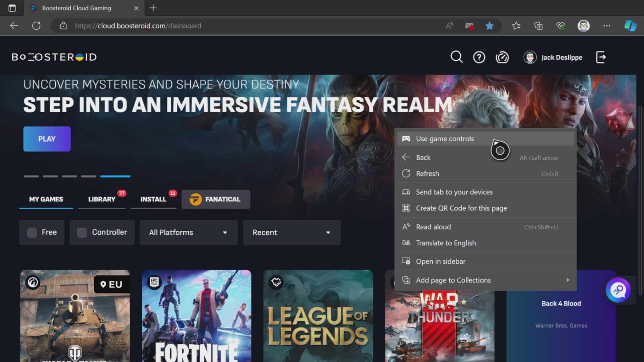Enable the Free games filter

(32, 232)
